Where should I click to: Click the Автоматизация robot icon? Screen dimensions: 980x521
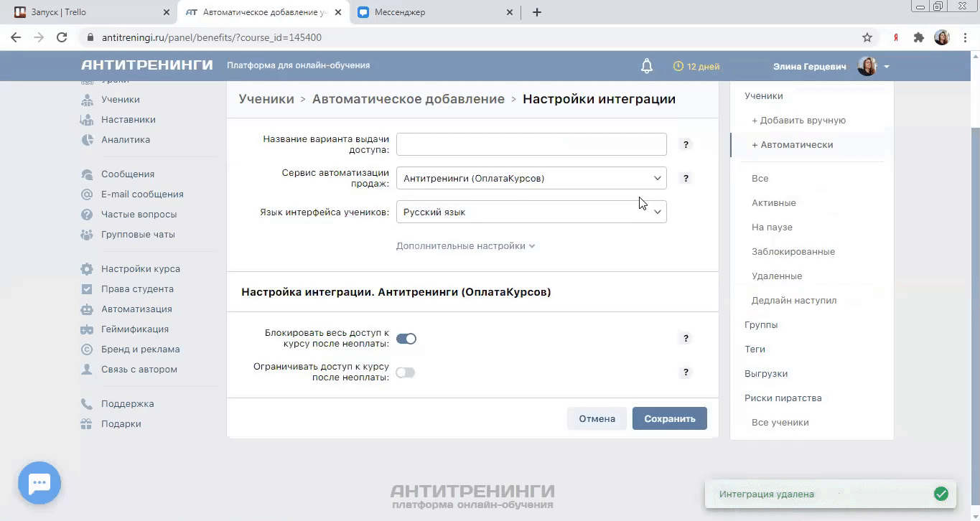pos(87,309)
